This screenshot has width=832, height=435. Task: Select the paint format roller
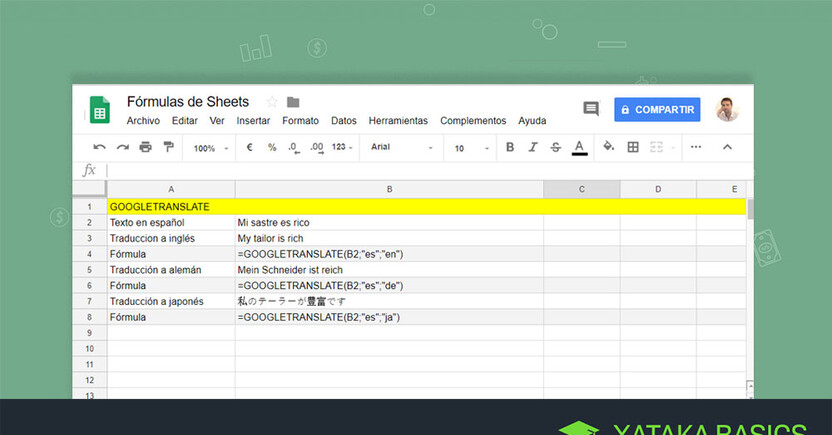168,147
